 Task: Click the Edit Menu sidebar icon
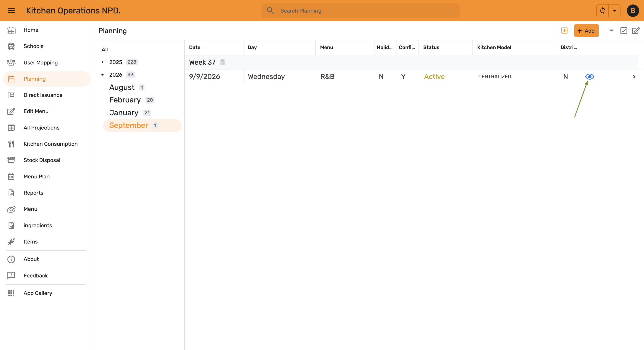click(x=11, y=111)
